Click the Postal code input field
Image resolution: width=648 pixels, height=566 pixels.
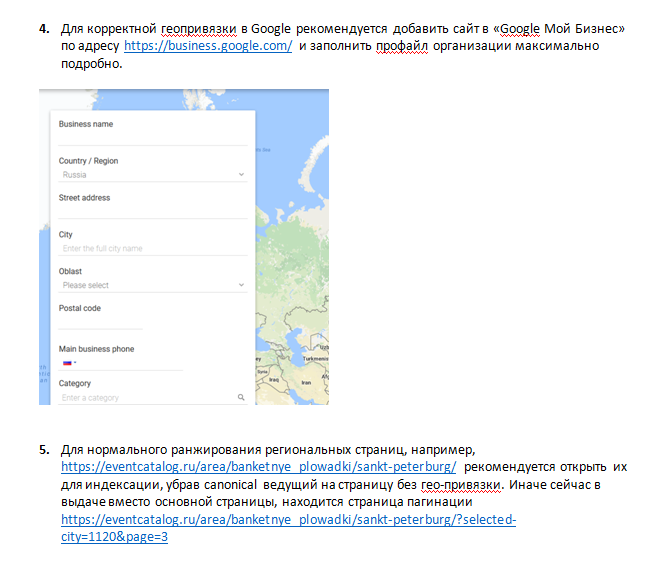point(100,322)
